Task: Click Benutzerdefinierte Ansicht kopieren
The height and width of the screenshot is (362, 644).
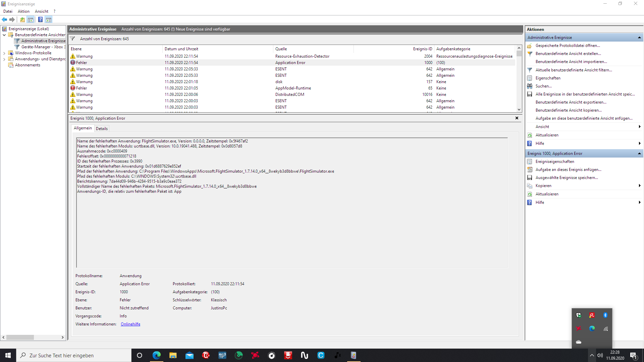Action: [569, 110]
